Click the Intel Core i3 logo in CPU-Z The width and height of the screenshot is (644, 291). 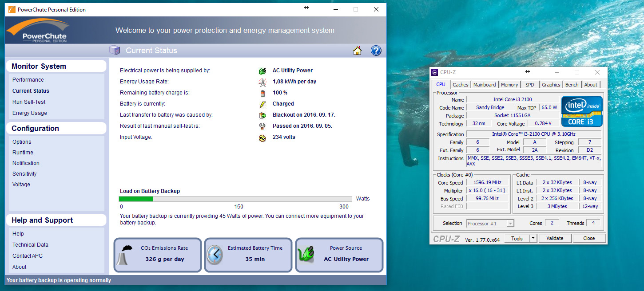(582, 111)
